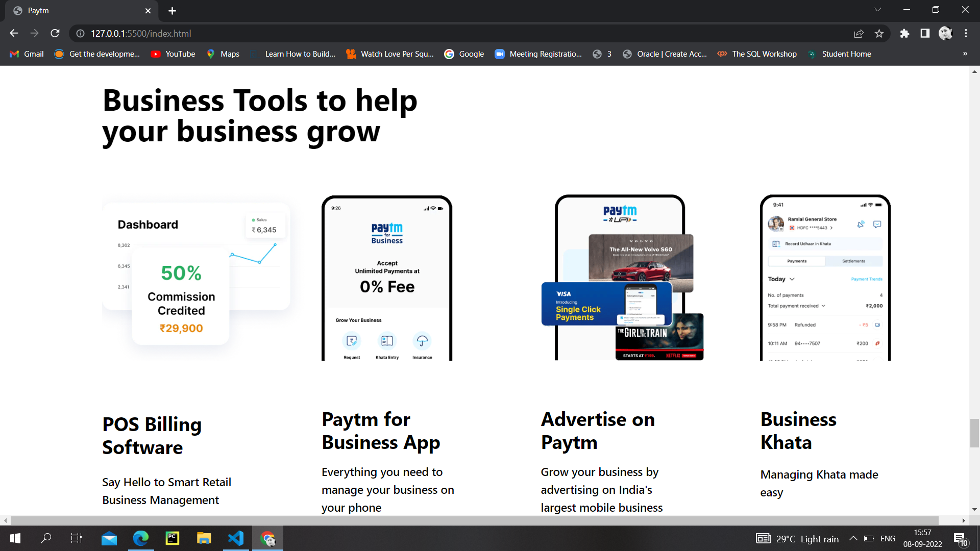
Task: Click the page reload icon
Action: [55, 33]
